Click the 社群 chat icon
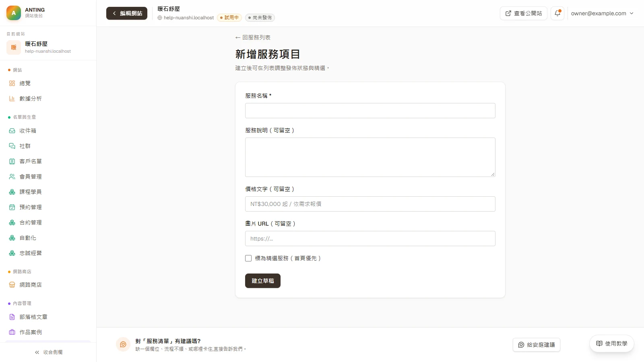Image resolution: width=644 pixels, height=362 pixels. tap(12, 146)
